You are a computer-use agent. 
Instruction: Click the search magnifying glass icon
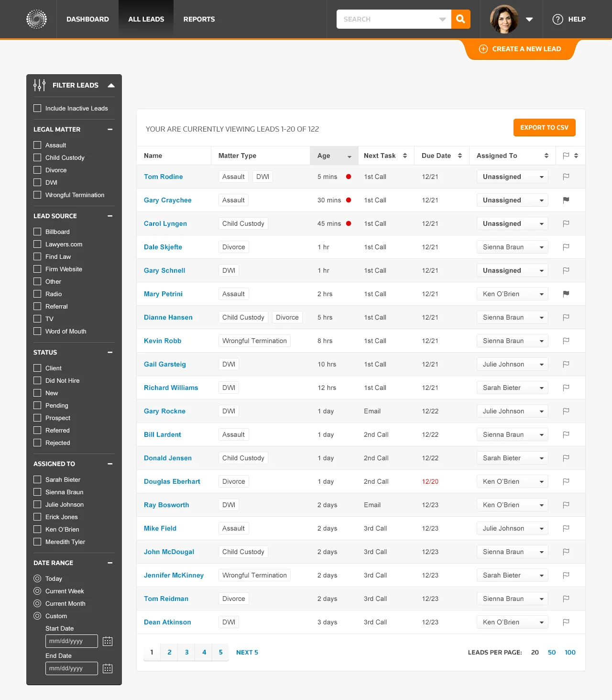click(x=460, y=19)
